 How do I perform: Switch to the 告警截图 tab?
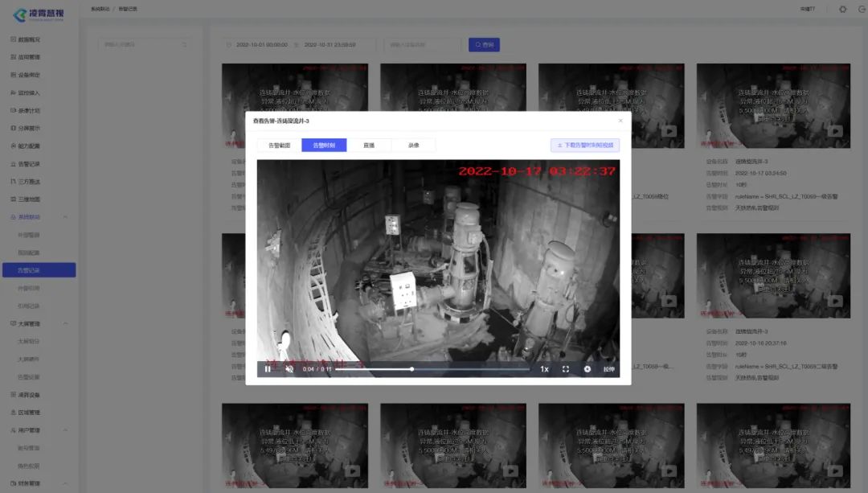click(x=280, y=145)
